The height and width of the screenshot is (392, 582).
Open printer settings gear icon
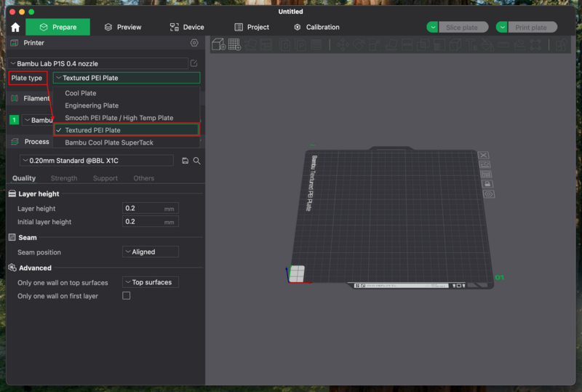[x=194, y=43]
